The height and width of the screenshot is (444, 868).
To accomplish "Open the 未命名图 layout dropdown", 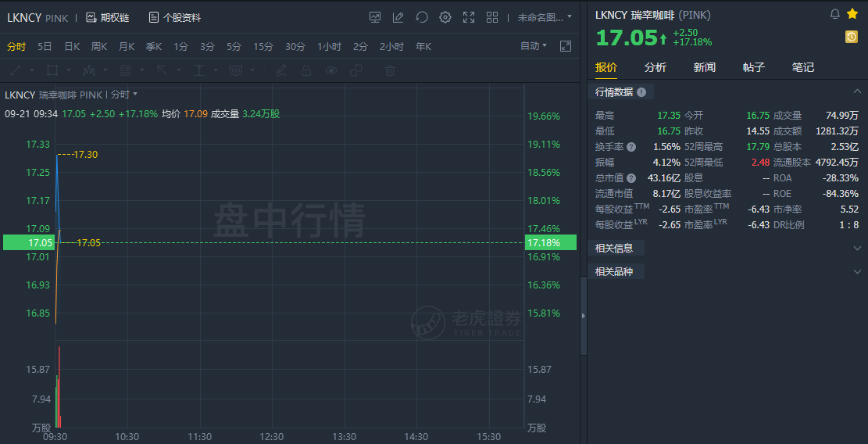I will pos(545,17).
